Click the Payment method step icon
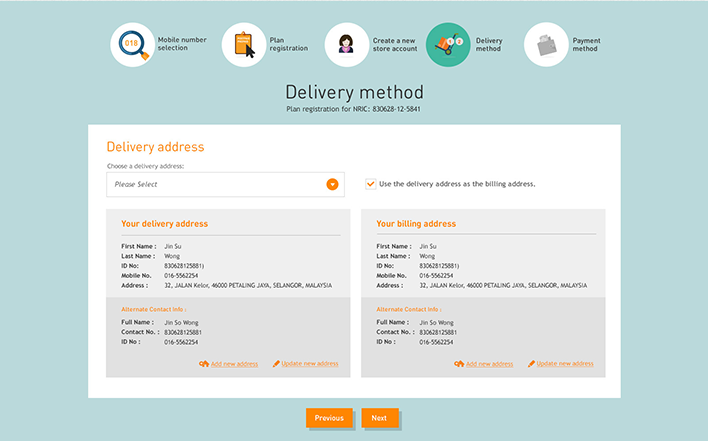708x441 pixels. click(546, 45)
